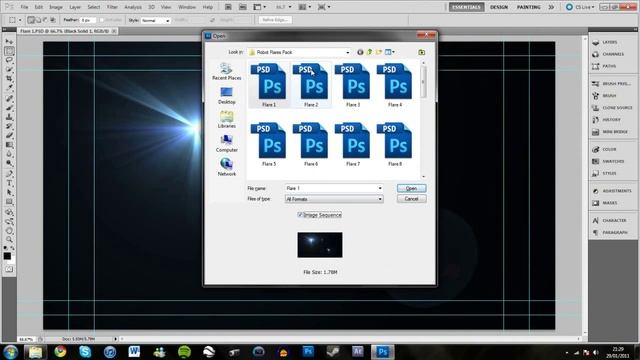Select the Eyedropper tool

click(9, 87)
